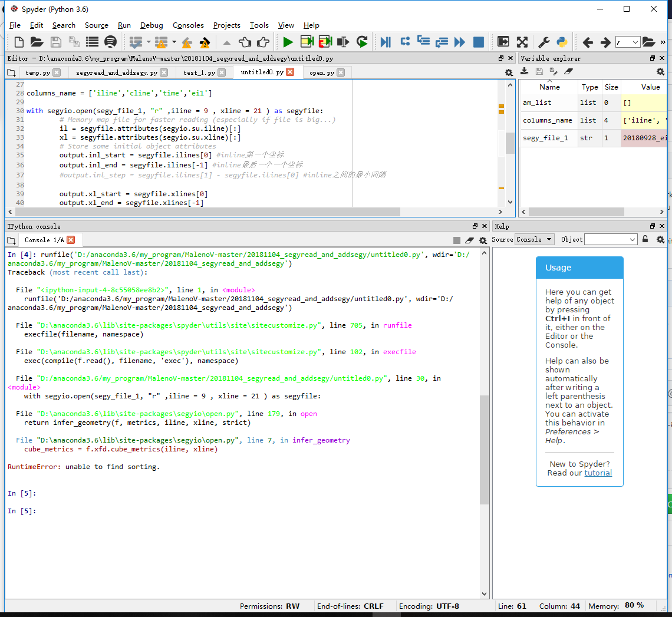
Task: Click the interrupt kernel icon in the console pane
Action: coord(457,240)
